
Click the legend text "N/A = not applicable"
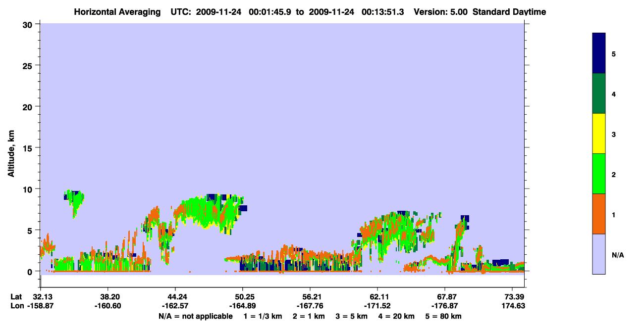tap(196, 316)
